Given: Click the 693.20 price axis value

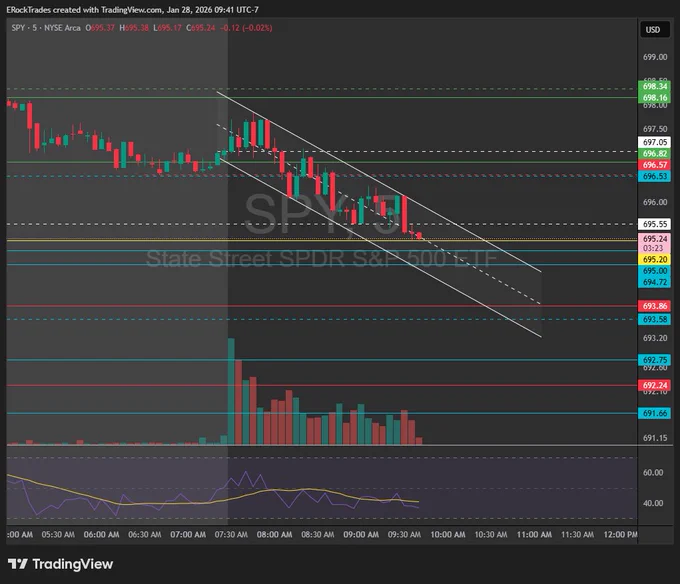Looking at the screenshot, I should (x=655, y=338).
